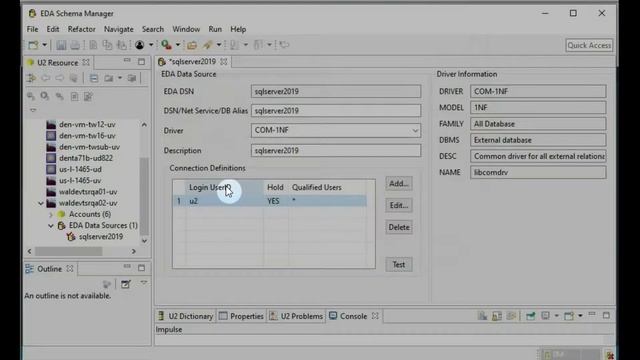The height and width of the screenshot is (360, 640).
Task: Open dropdown arrow beside user profile icon
Action: [151, 45]
